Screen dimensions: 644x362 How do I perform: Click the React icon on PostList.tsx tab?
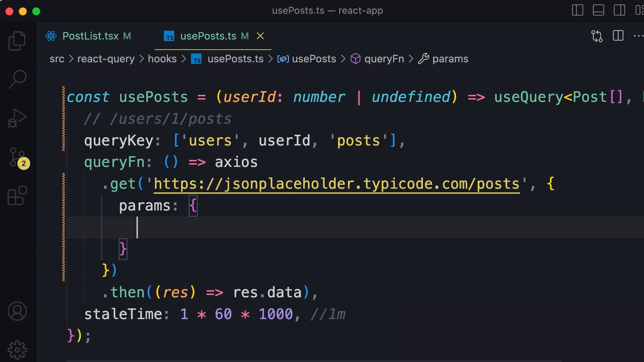pos(51,36)
